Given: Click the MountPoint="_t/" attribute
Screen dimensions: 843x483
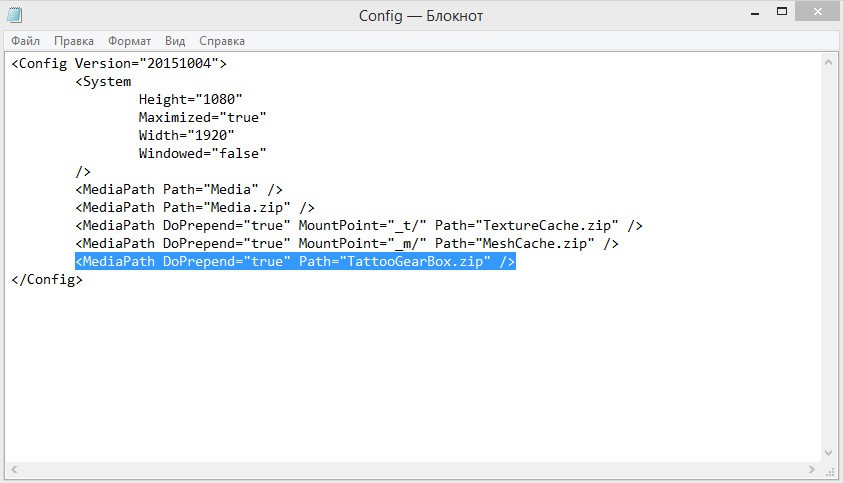Looking at the screenshot, I should (x=362, y=225).
